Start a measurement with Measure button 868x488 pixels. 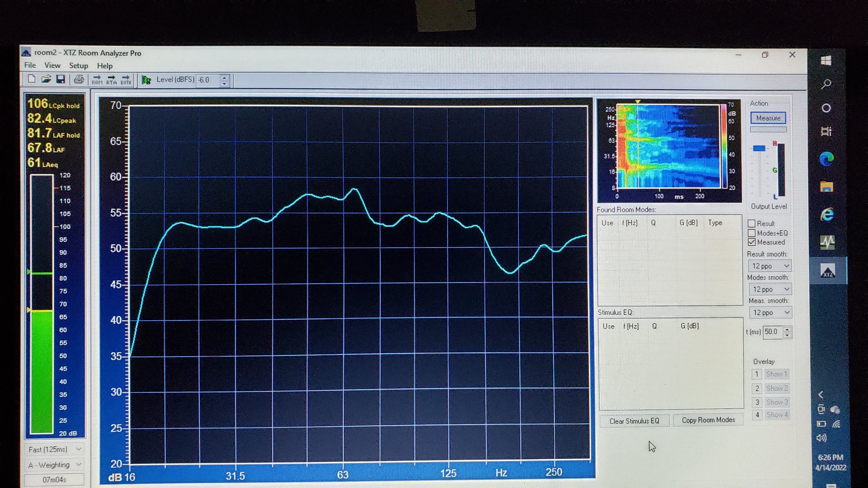(x=768, y=118)
